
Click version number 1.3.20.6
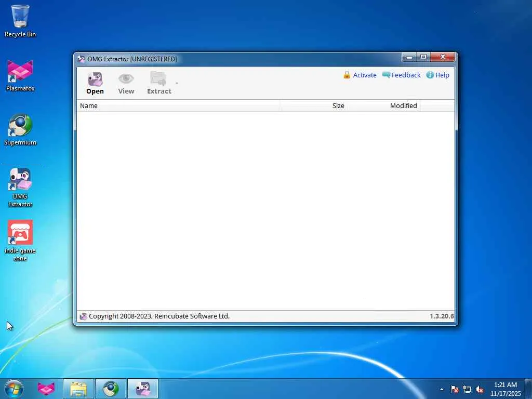click(x=442, y=316)
